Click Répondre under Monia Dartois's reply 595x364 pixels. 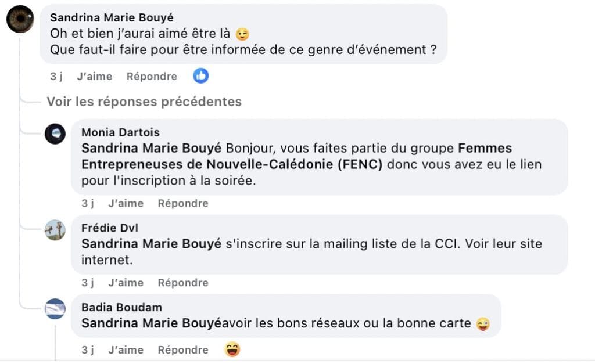pyautogui.click(x=183, y=203)
